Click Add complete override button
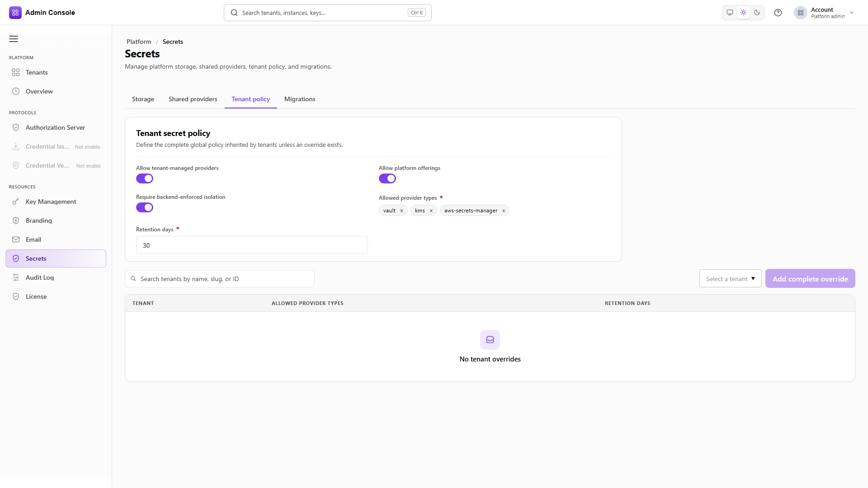This screenshot has width=868, height=488. [x=810, y=279]
